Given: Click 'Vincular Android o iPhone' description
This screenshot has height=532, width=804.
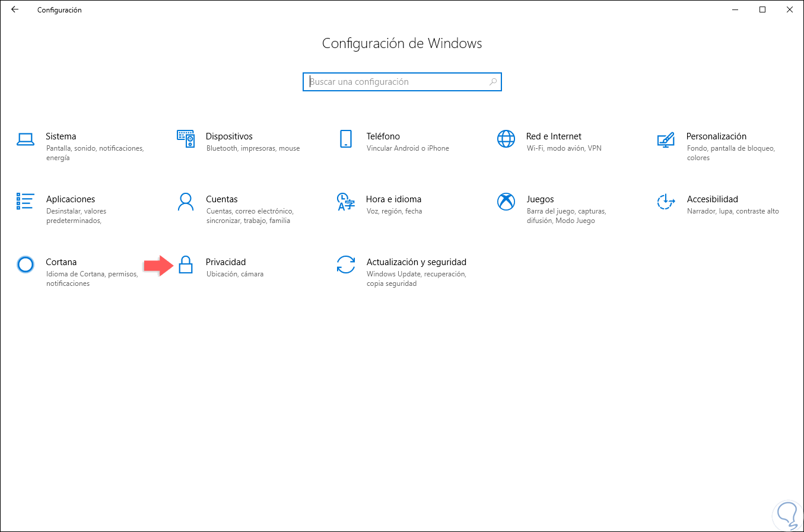Looking at the screenshot, I should 408,148.
